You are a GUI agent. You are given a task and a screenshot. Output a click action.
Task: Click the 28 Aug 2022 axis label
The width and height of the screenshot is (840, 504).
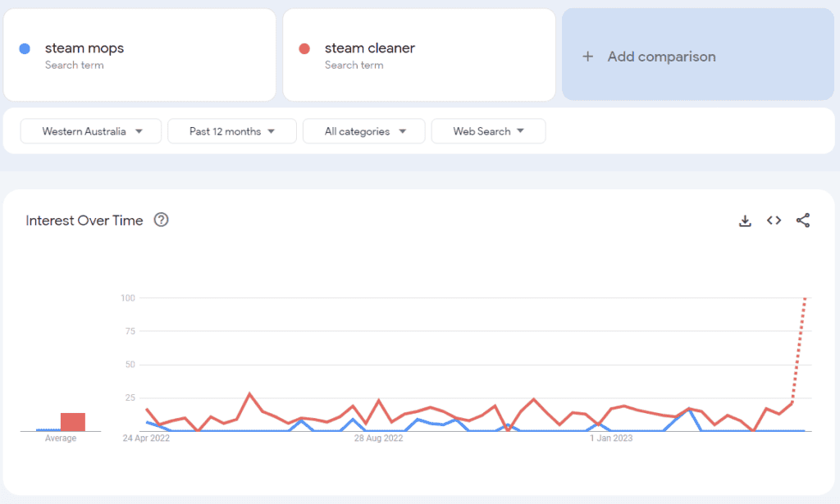coord(378,438)
